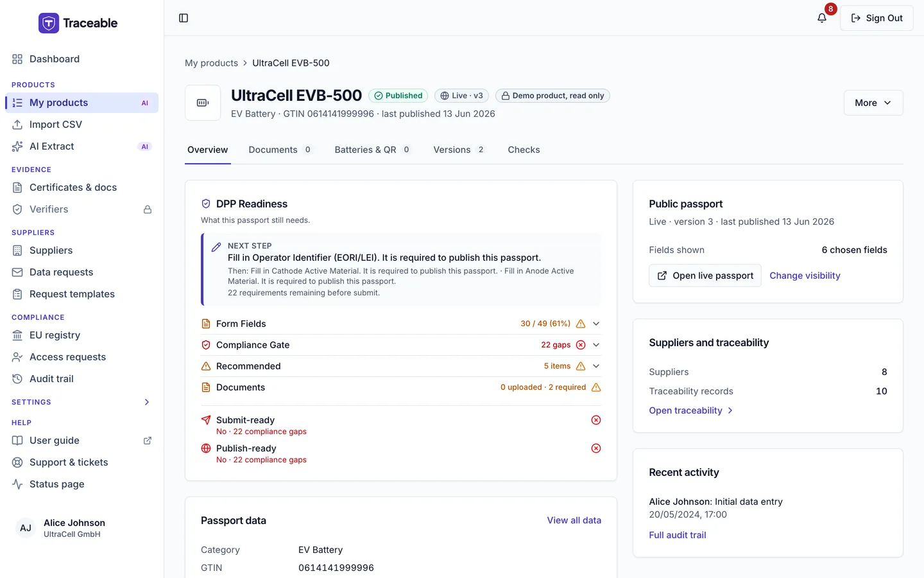Select the locked Verifiers item

point(81,209)
